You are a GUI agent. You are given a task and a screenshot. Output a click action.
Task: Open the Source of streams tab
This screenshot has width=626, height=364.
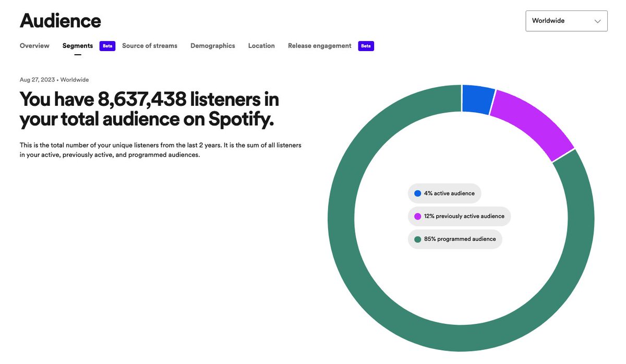[x=150, y=46]
